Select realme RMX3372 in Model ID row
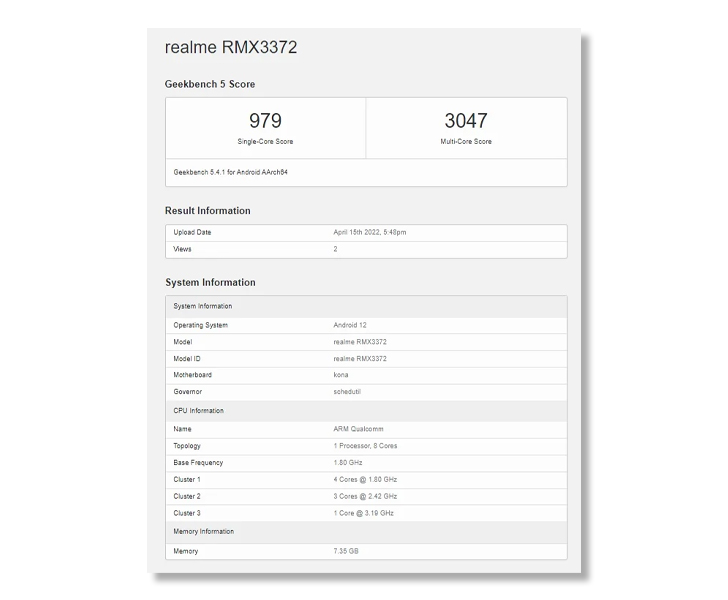This screenshot has height=600, width=728. [360, 359]
